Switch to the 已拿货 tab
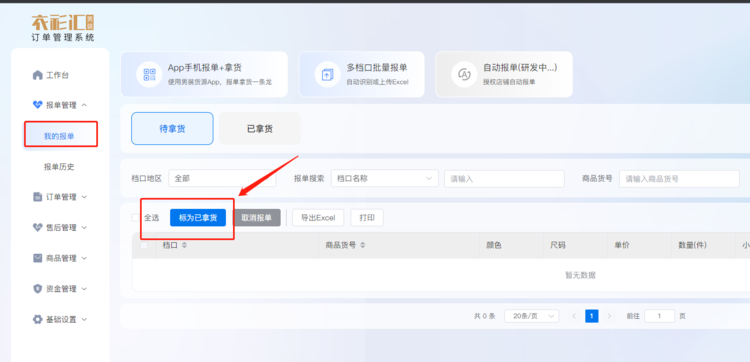 pos(260,129)
